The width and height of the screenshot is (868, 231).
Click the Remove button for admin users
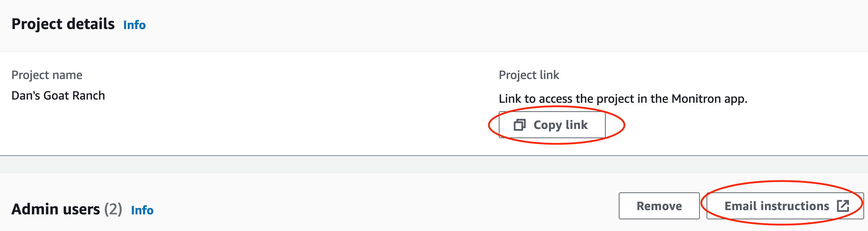pyautogui.click(x=659, y=206)
